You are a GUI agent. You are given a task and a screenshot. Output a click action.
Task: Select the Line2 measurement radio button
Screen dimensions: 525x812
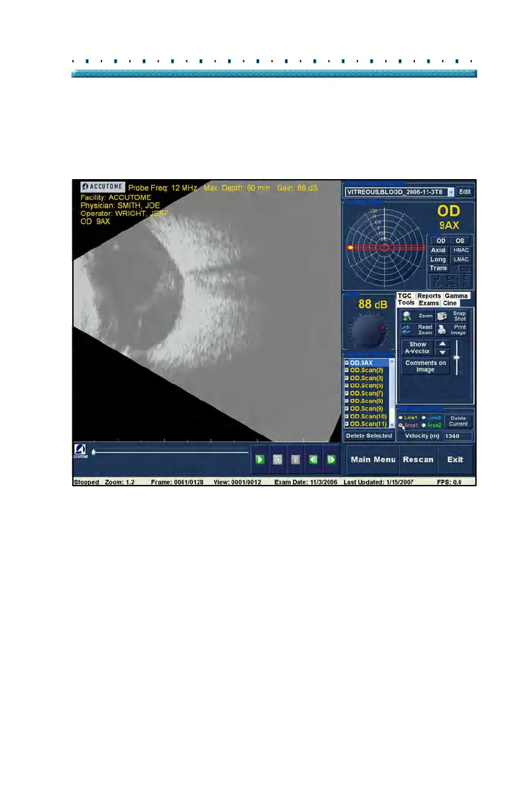424,417
